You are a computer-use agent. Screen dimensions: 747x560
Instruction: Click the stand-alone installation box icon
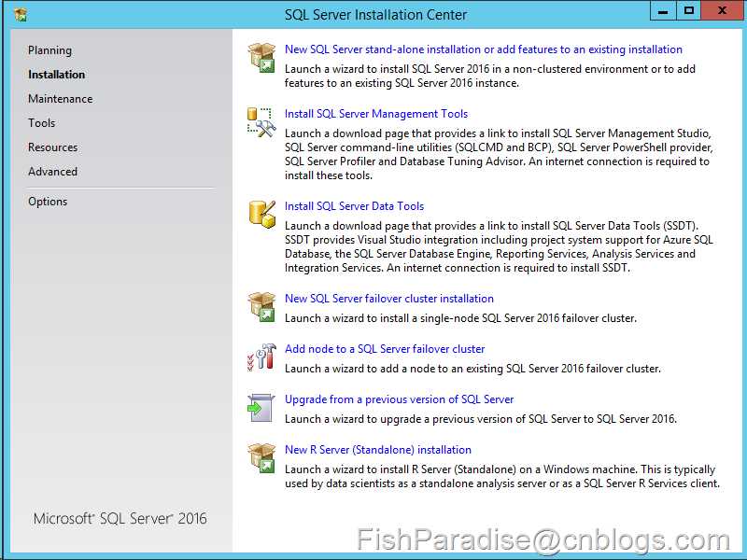261,58
